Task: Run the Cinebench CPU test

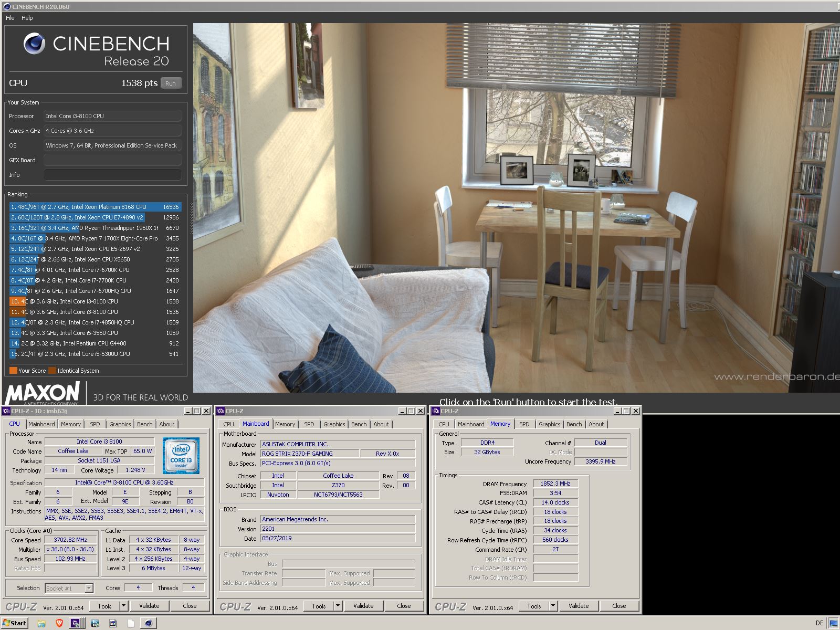Action: (171, 83)
